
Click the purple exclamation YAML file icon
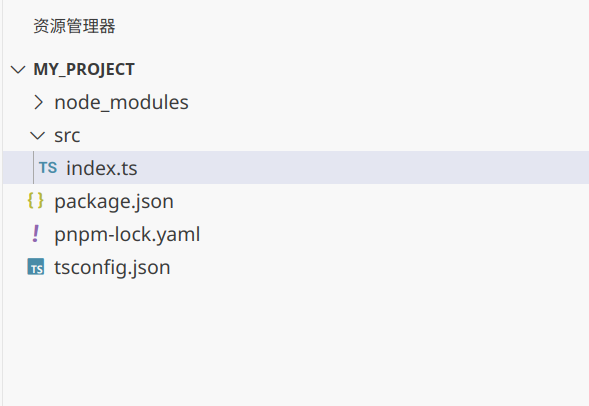click(x=36, y=234)
